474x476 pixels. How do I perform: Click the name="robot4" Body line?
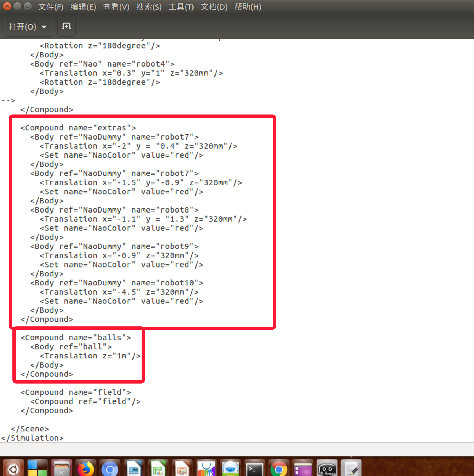102,64
